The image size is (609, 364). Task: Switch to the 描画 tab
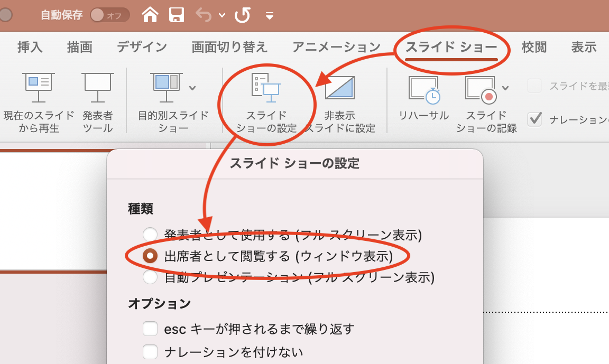coord(80,47)
